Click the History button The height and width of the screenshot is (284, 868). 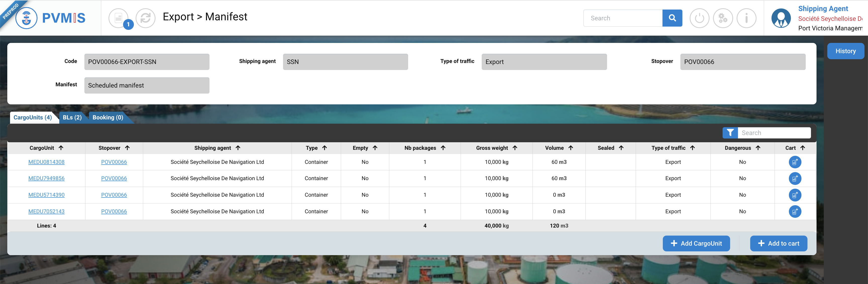(x=845, y=51)
